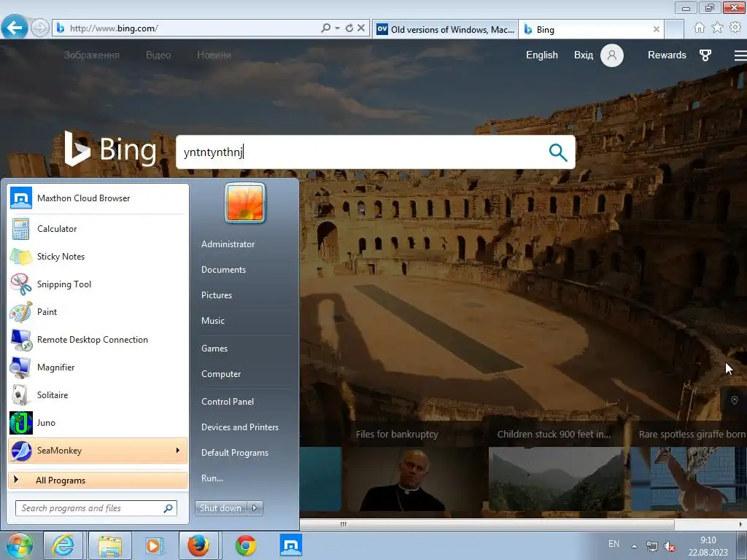Open Music from the Start menu

pos(212,321)
